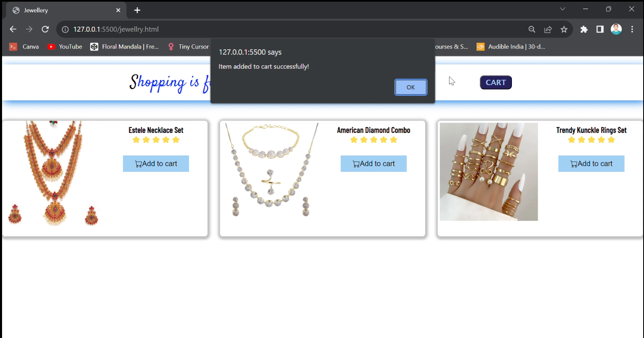Click the share icon in address bar
This screenshot has width=644, height=338.
[x=548, y=29]
